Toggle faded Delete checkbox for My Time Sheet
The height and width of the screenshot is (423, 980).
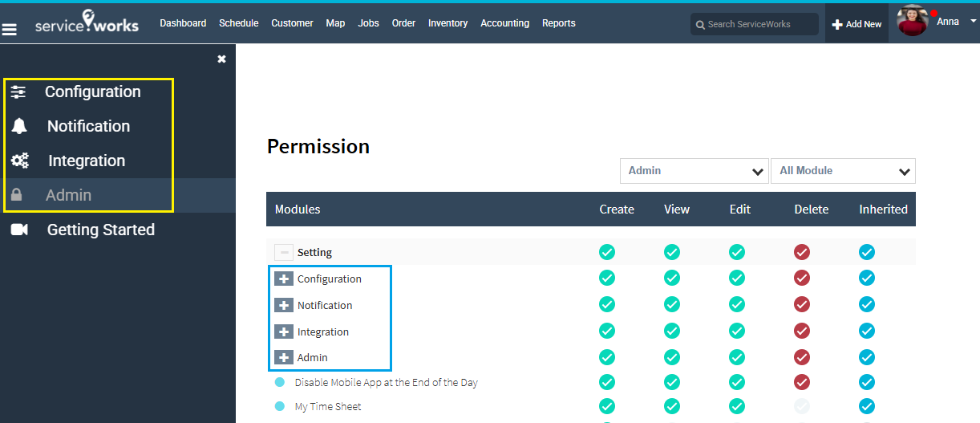click(x=802, y=406)
